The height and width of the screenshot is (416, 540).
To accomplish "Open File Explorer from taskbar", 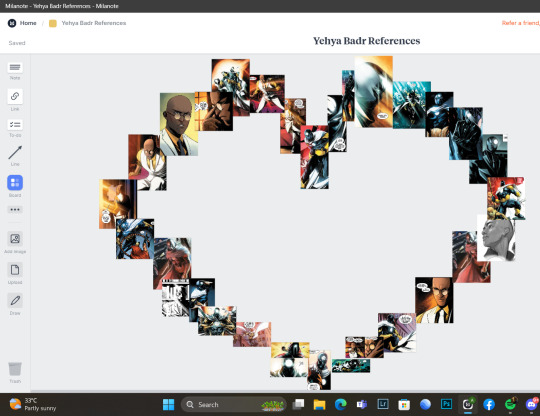I will point(319,405).
